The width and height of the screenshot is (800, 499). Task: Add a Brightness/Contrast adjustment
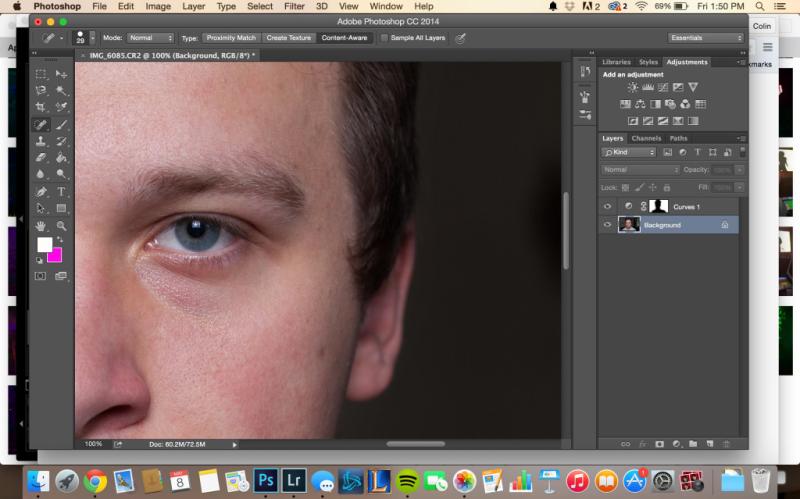(x=632, y=88)
